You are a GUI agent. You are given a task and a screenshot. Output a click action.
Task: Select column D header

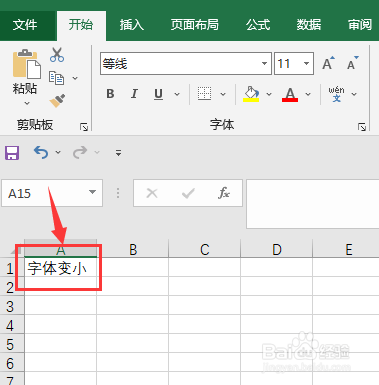click(277, 249)
